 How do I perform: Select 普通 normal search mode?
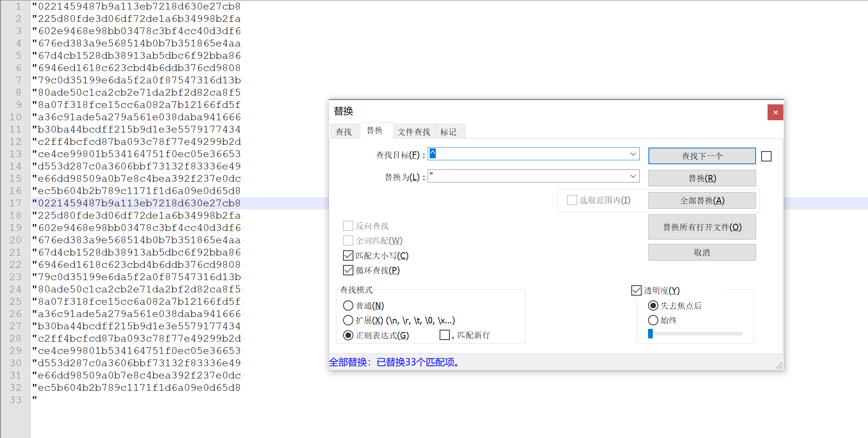pos(348,305)
